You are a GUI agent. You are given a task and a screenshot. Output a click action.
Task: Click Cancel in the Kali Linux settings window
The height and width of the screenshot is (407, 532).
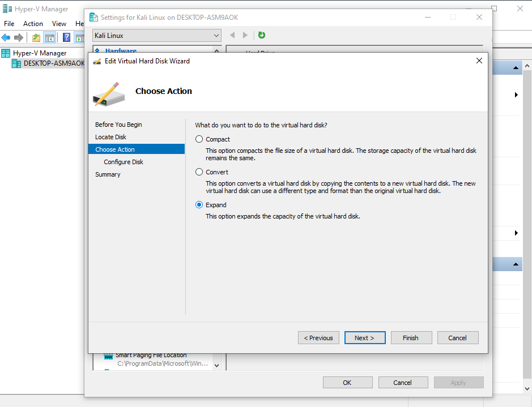pyautogui.click(x=403, y=383)
